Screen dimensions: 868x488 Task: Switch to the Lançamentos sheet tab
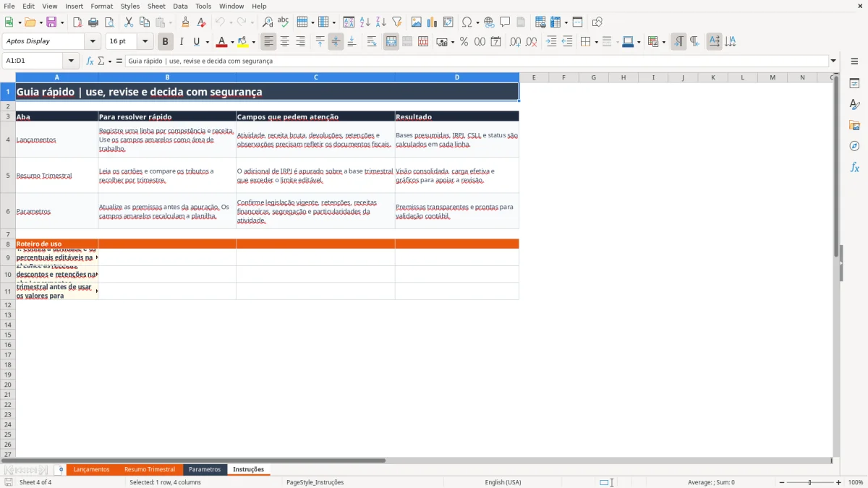[91, 469]
